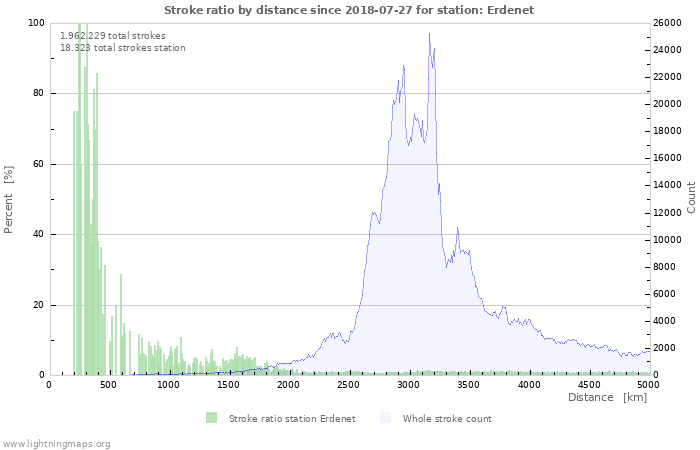This screenshot has height=450, width=700.
Task: Click the 100 label on the percent axis
Action: (x=36, y=23)
